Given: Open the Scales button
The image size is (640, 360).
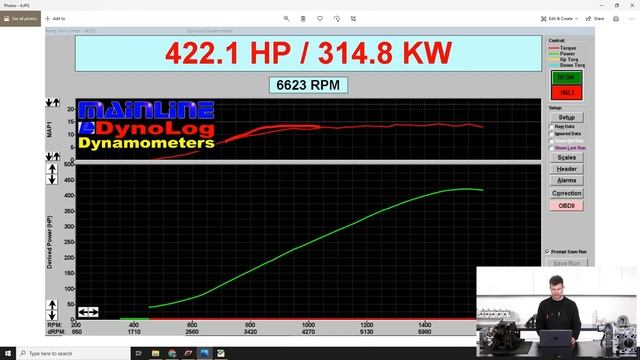Looking at the screenshot, I should coord(567,157).
